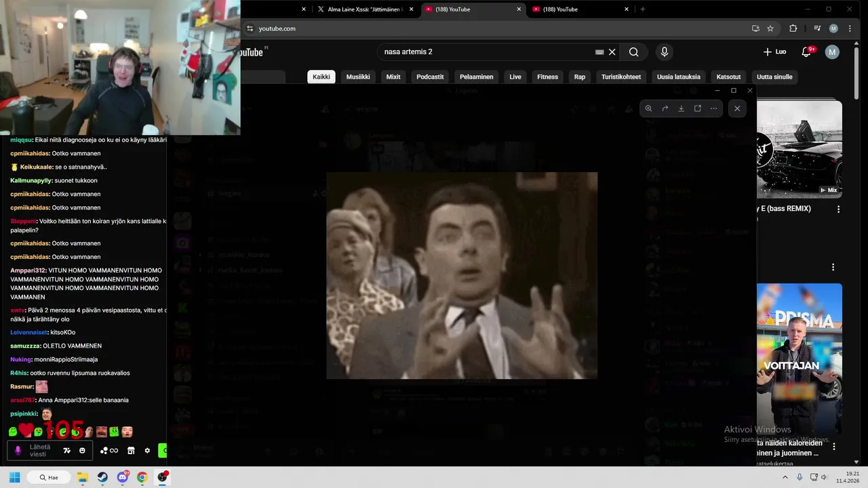Open the on-screen keyboard icon in search box

coord(599,52)
